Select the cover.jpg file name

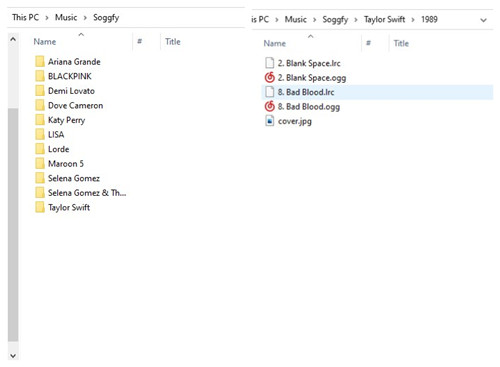295,121
